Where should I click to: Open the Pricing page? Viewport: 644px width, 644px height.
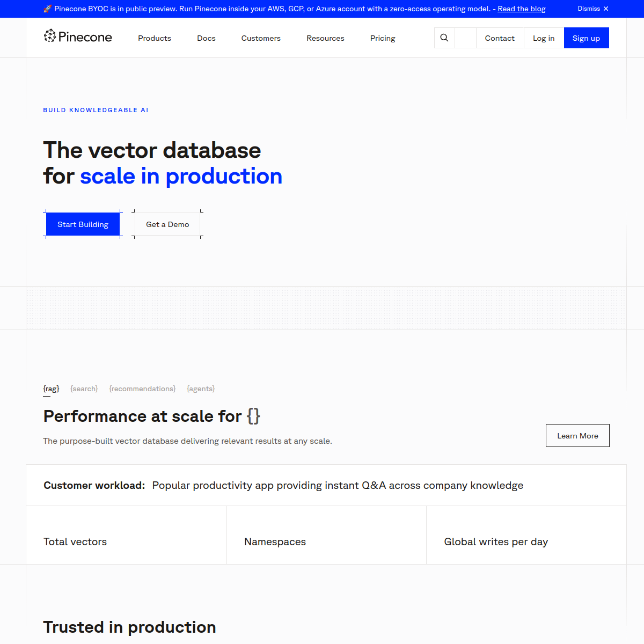(x=383, y=38)
